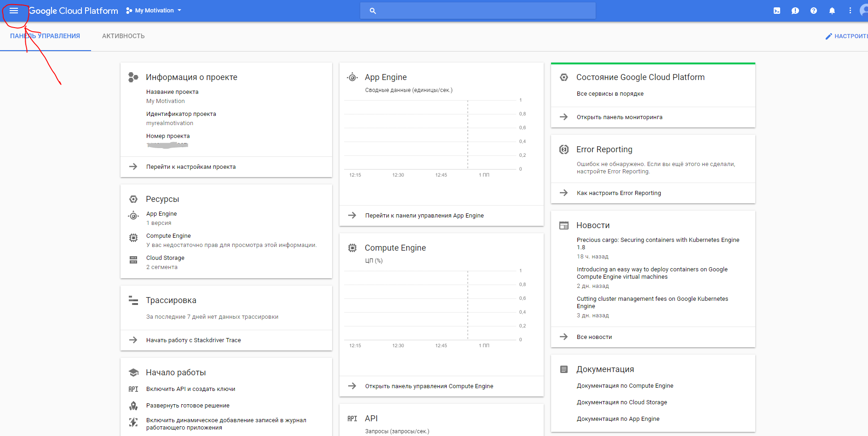868x436 pixels.
Task: Click the Compute Engine entry in Ресурсы
Action: click(x=168, y=236)
